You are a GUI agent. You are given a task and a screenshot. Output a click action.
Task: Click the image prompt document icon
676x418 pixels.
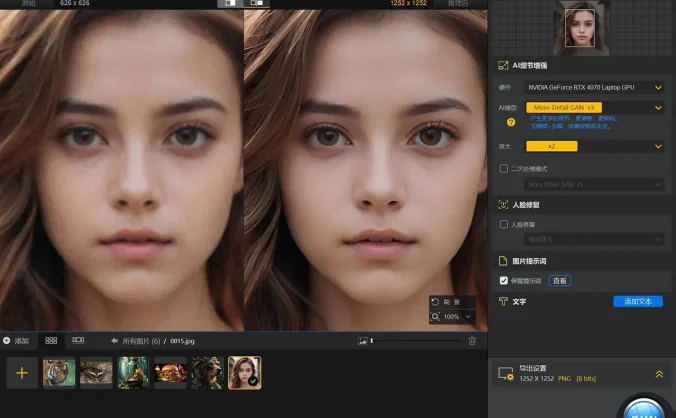503,261
